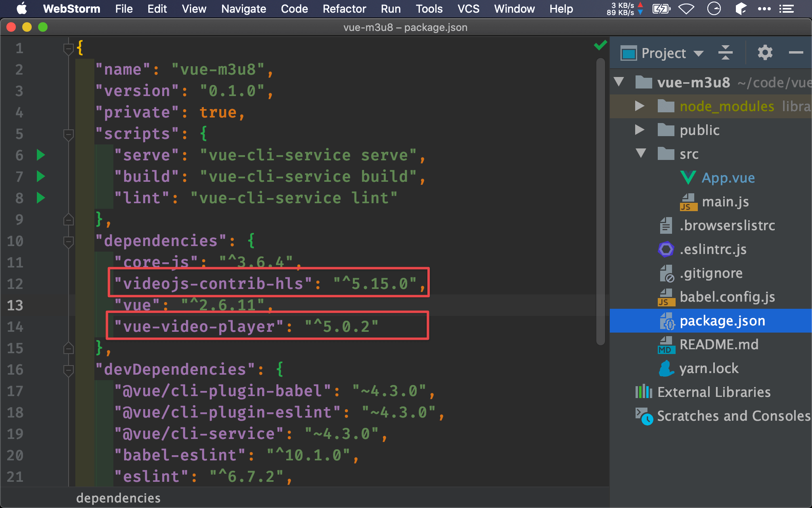
Task: Open the Tools menu
Action: pos(429,9)
